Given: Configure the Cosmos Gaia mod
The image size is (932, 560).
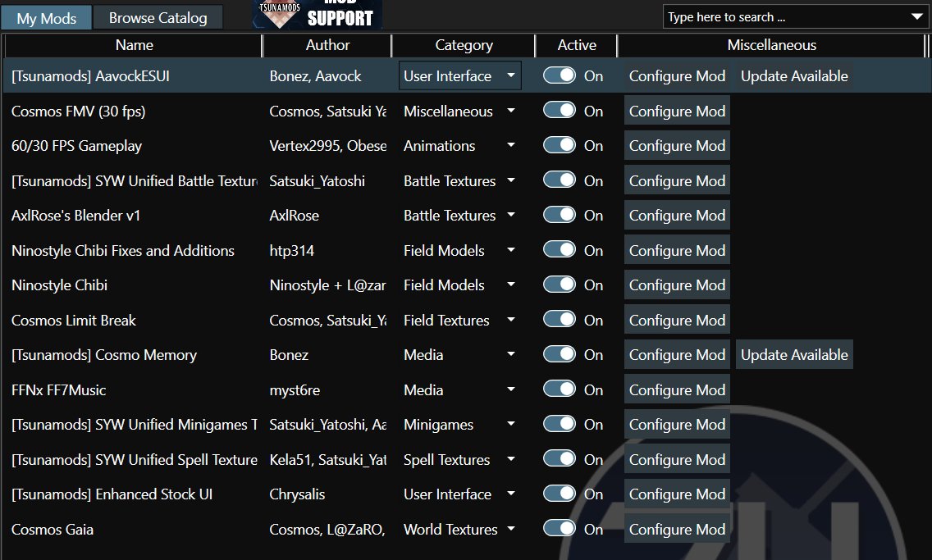Looking at the screenshot, I should tap(677, 529).
